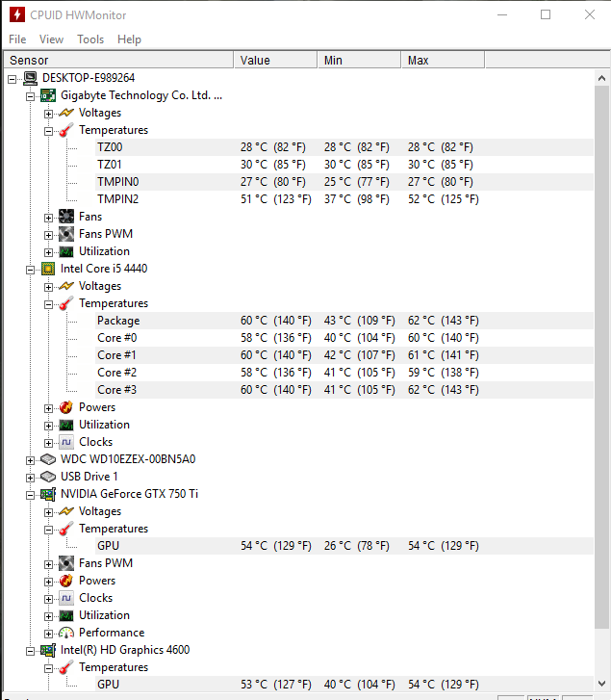
Task: Collapse Gigabyte Temperatures section
Action: (48, 132)
